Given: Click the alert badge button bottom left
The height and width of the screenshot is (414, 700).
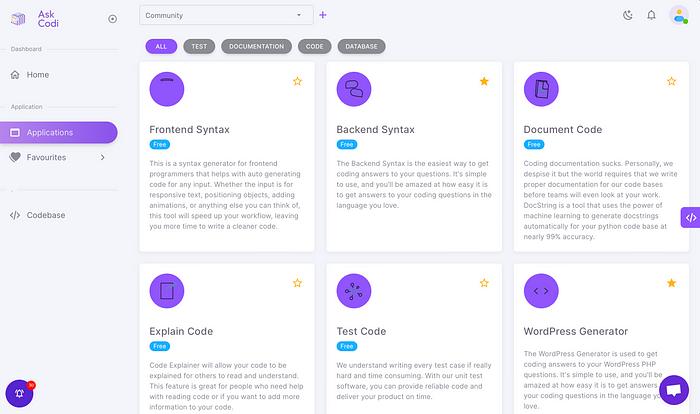Looking at the screenshot, I should [x=20, y=394].
